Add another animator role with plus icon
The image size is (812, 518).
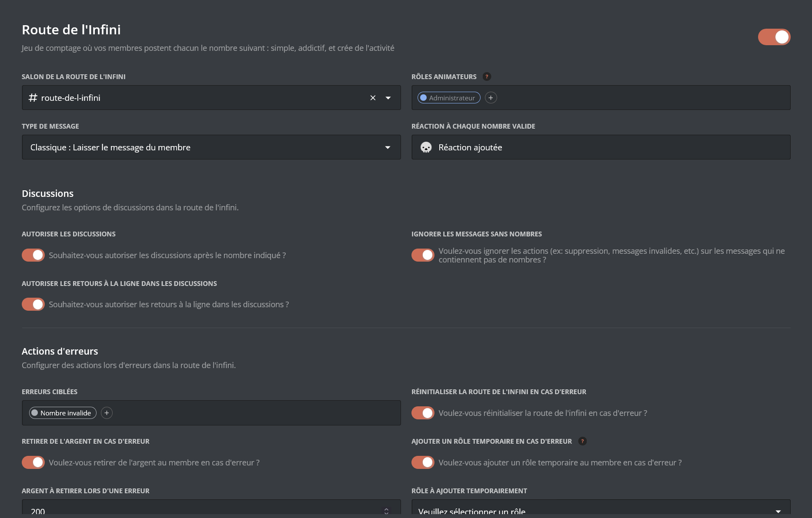point(491,98)
